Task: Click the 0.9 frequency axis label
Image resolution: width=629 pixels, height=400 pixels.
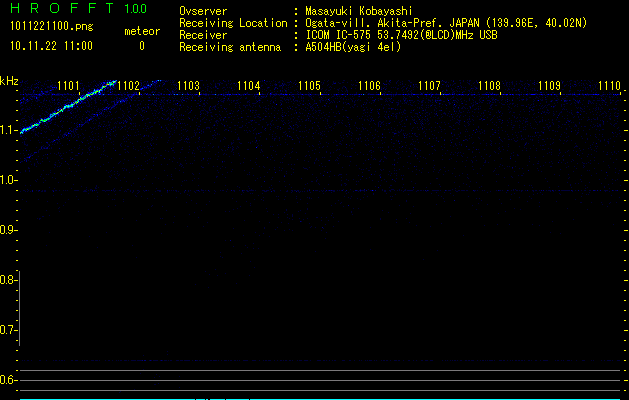Action: point(7,230)
